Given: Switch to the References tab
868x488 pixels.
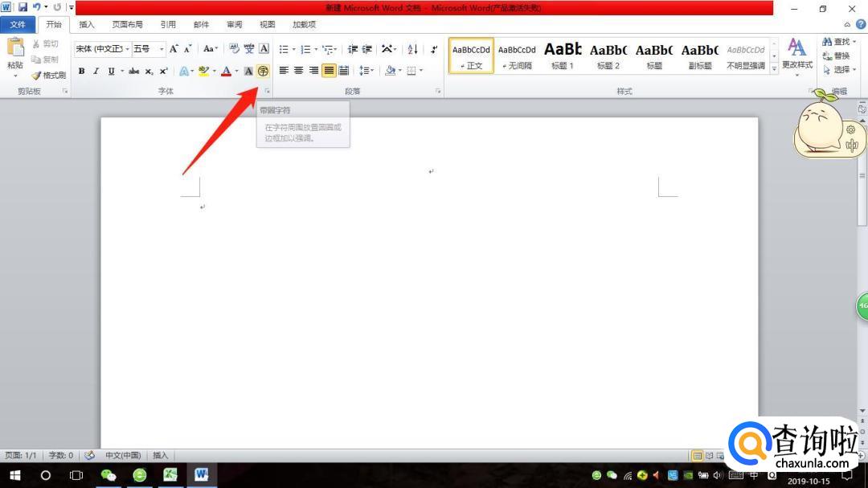Looking at the screenshot, I should tap(168, 24).
